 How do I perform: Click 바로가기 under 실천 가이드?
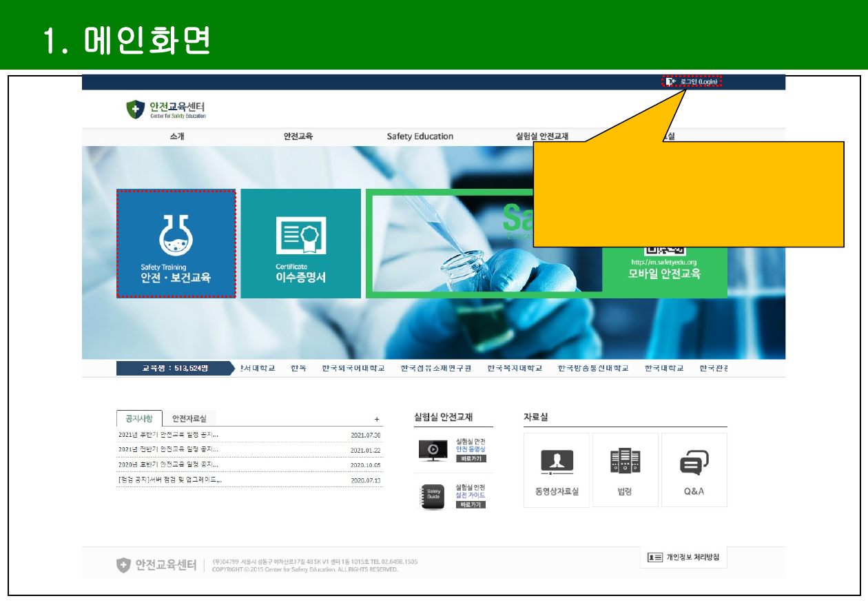471,504
